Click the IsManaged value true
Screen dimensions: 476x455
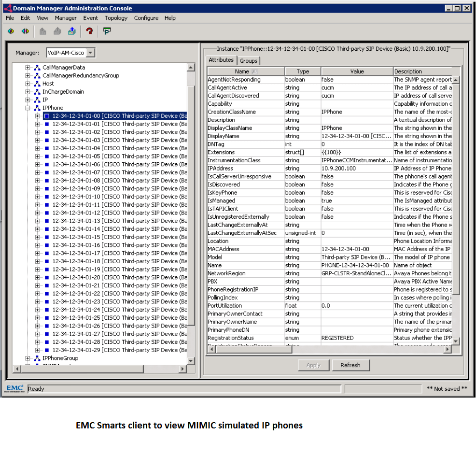click(327, 200)
